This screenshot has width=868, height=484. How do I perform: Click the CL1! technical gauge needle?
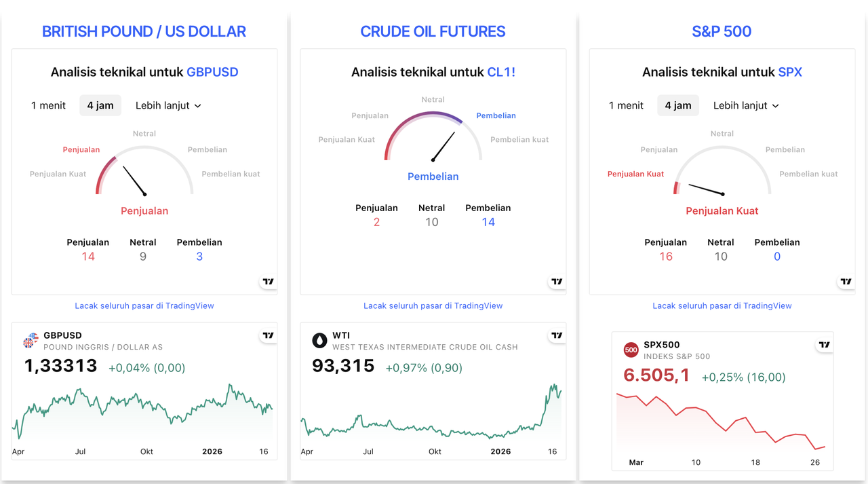443,146
